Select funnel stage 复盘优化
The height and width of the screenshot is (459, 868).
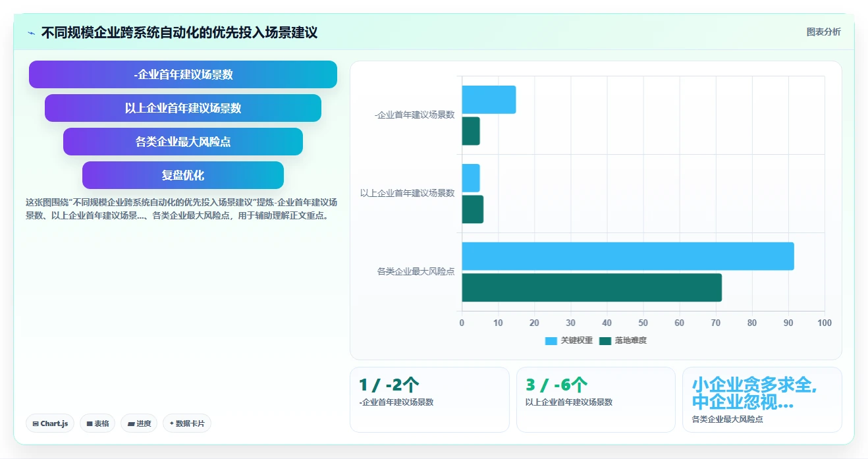183,175
